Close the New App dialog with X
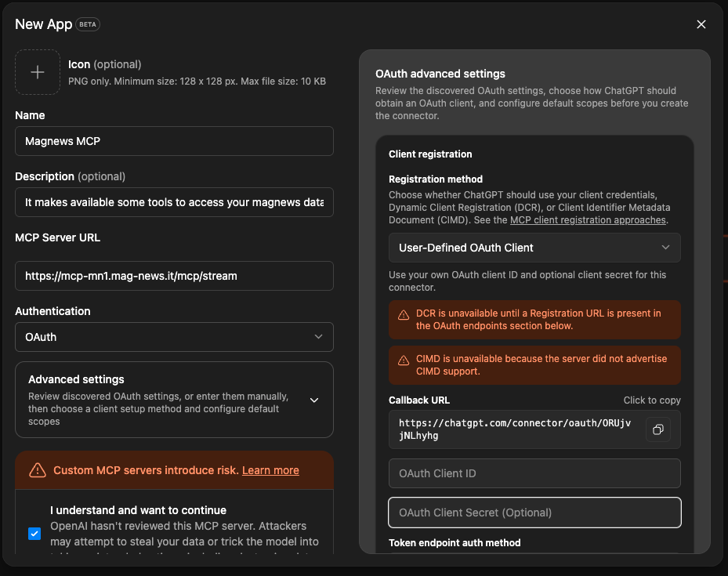The width and height of the screenshot is (728, 576). 701,24
